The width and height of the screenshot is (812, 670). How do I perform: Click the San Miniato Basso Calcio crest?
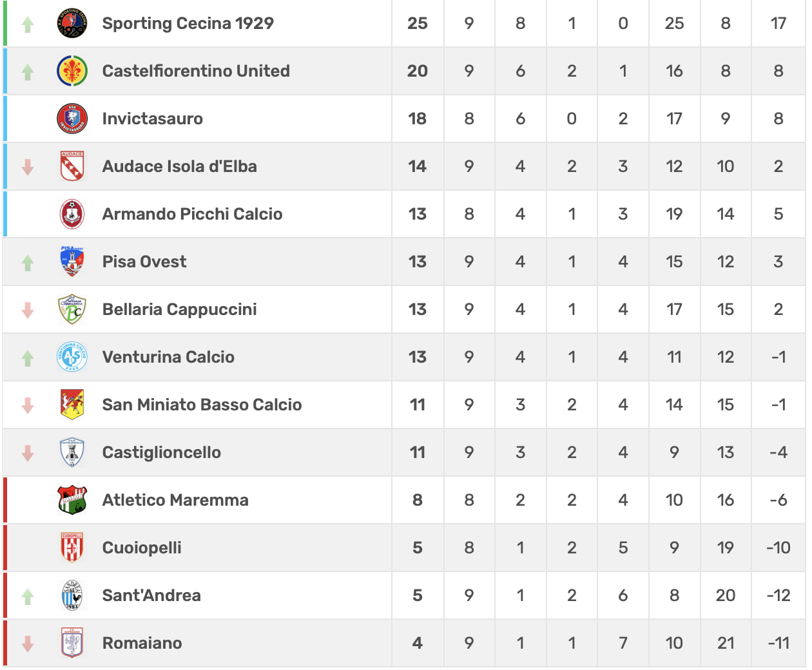72,405
